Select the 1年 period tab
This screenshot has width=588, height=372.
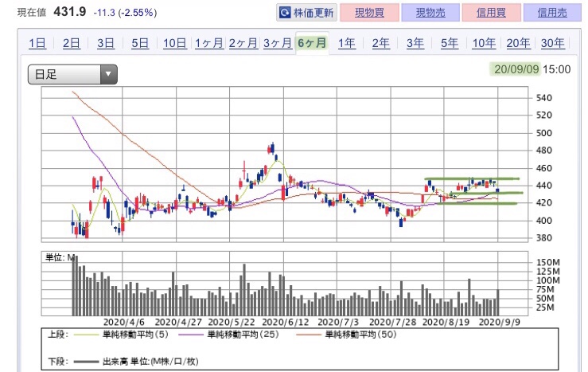346,43
